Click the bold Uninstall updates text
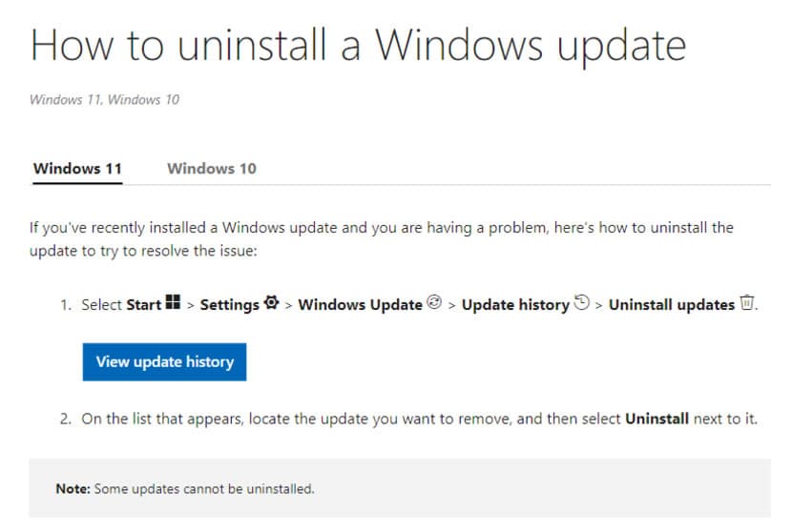Image resolution: width=792 pixels, height=532 pixels. (672, 305)
